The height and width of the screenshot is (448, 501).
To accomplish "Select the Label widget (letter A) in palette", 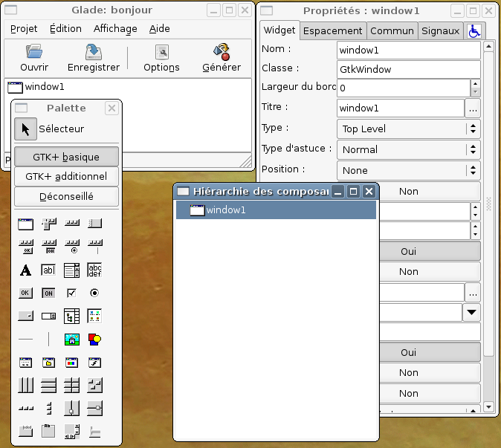I will 25,270.
